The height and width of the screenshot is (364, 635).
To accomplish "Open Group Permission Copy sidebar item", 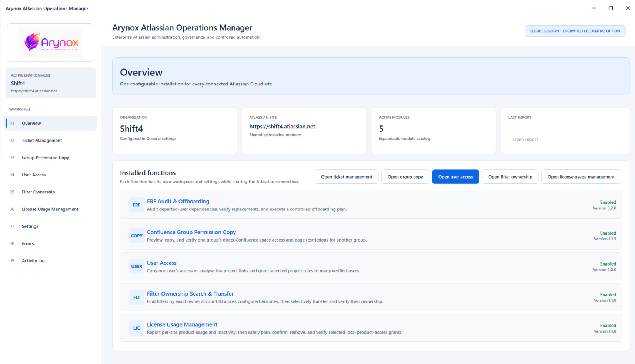I will click(51, 158).
